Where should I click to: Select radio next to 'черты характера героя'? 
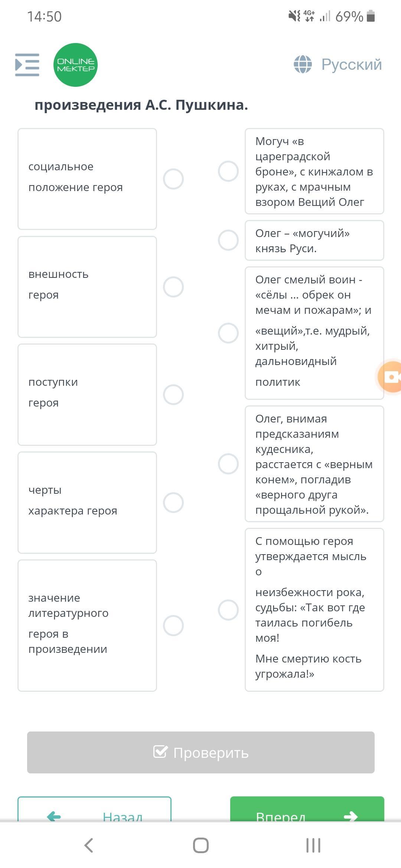click(x=173, y=503)
